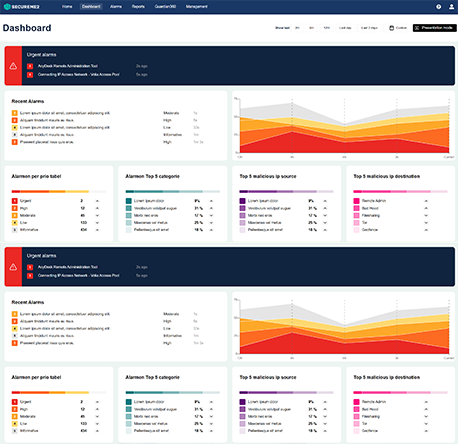Click red icon beside AnyDesk alarm, lower panel

(30, 267)
